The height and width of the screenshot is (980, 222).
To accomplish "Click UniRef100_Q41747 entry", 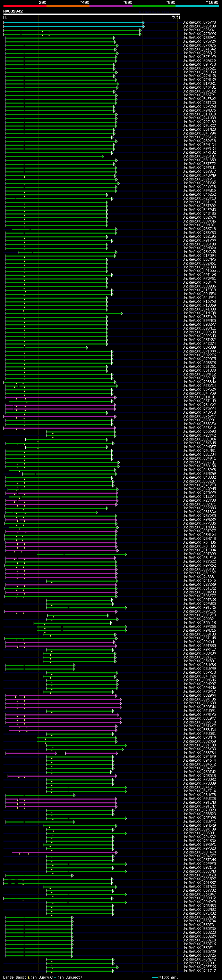I will point(199,971).
